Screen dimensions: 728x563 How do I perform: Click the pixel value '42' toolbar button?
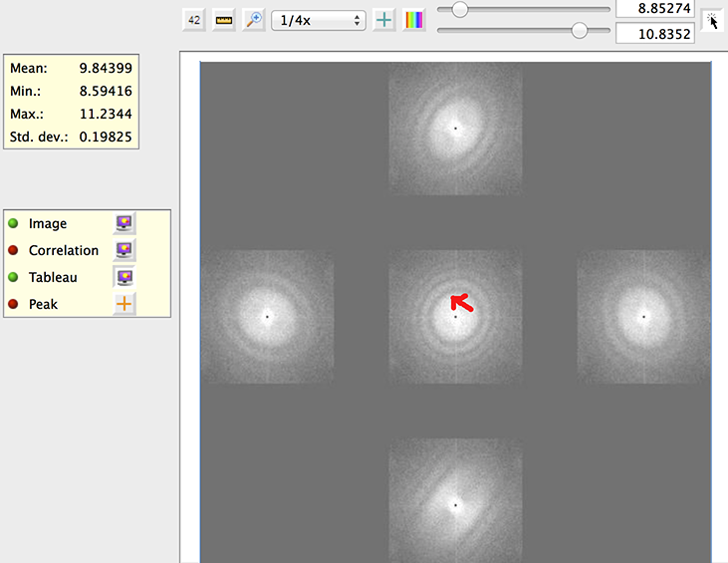(194, 20)
